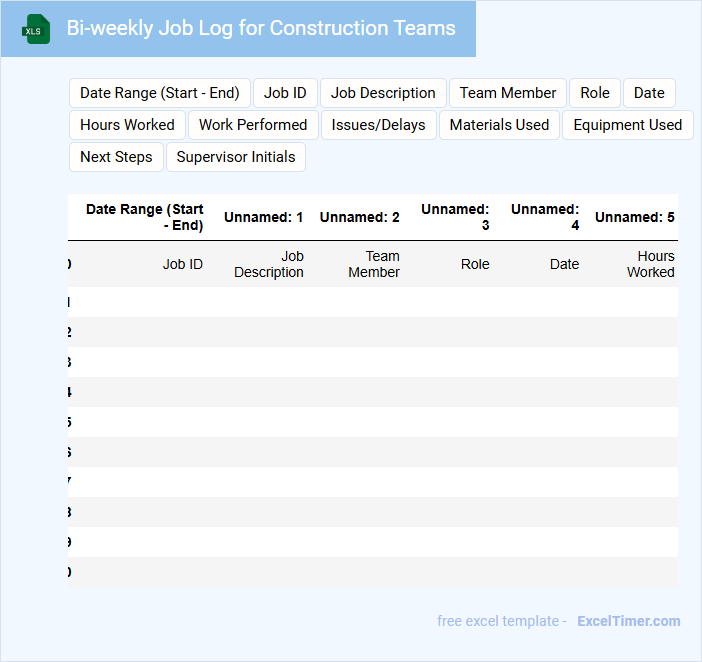This screenshot has width=702, height=662.
Task: Select the Job Description tag
Action: point(383,93)
